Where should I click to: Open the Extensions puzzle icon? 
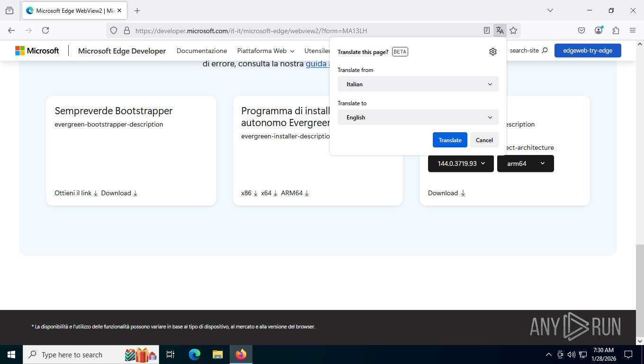click(x=616, y=30)
